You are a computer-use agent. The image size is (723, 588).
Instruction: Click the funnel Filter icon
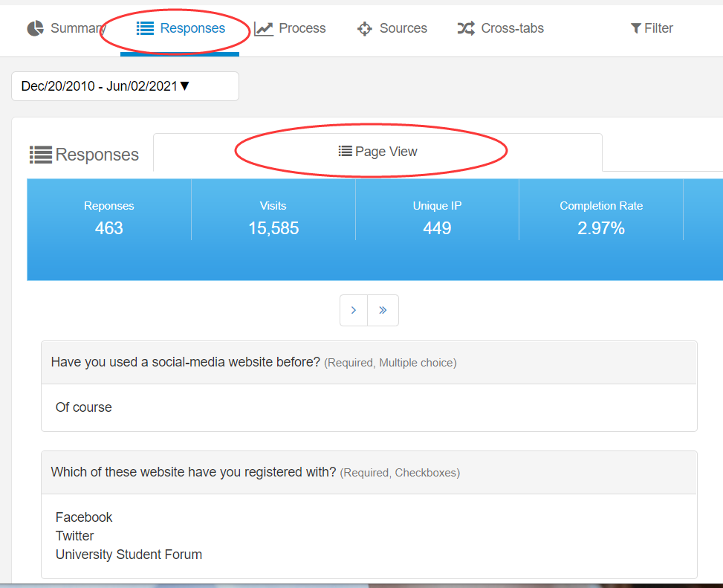635,28
